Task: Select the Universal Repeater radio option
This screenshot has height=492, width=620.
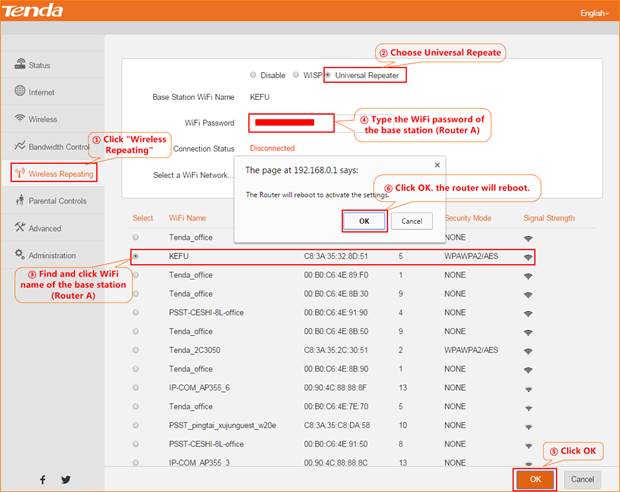Action: (329, 75)
